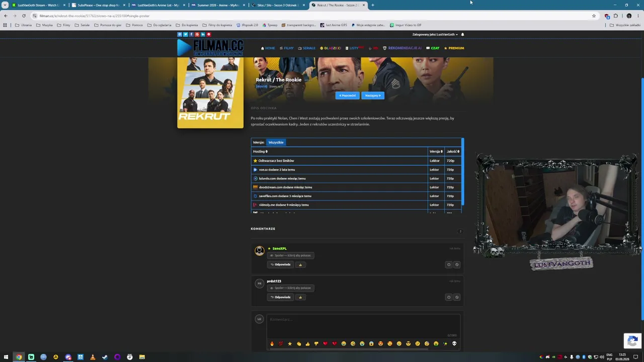
Task: Open File Explorer from taskbar
Action: [142, 357]
